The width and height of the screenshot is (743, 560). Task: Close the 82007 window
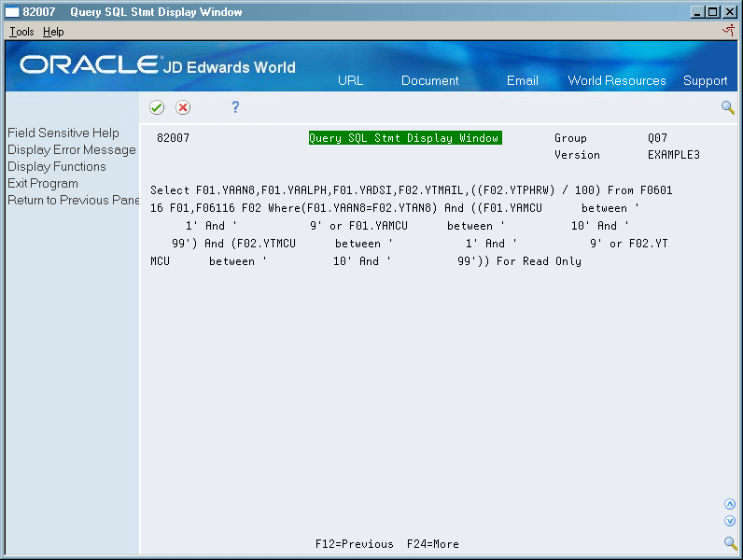pyautogui.click(x=730, y=12)
